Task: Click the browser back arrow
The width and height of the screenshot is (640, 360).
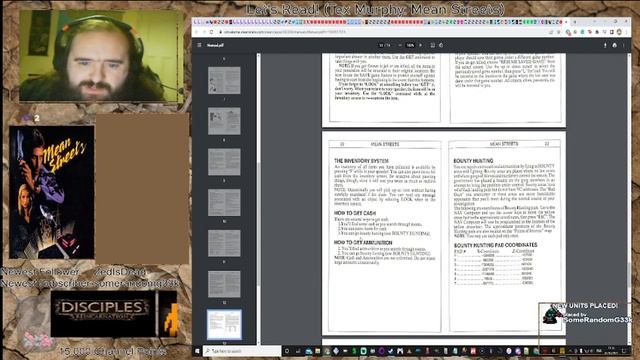Action: (x=197, y=32)
